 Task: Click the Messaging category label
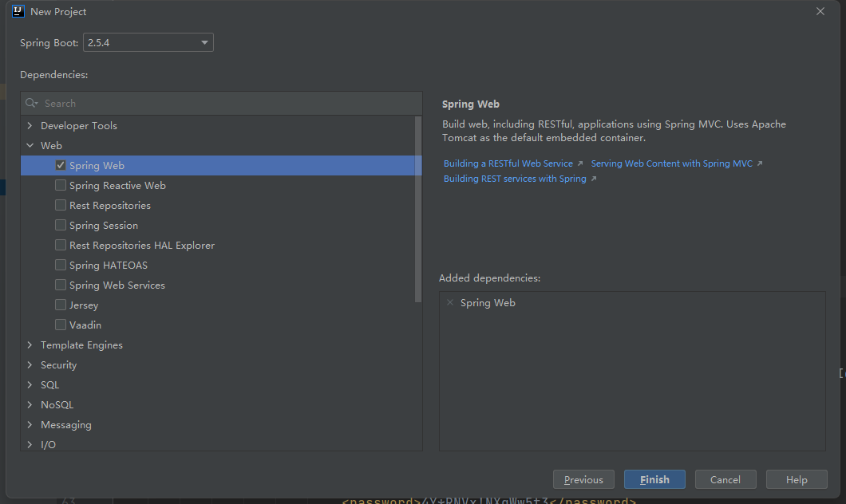[66, 425]
